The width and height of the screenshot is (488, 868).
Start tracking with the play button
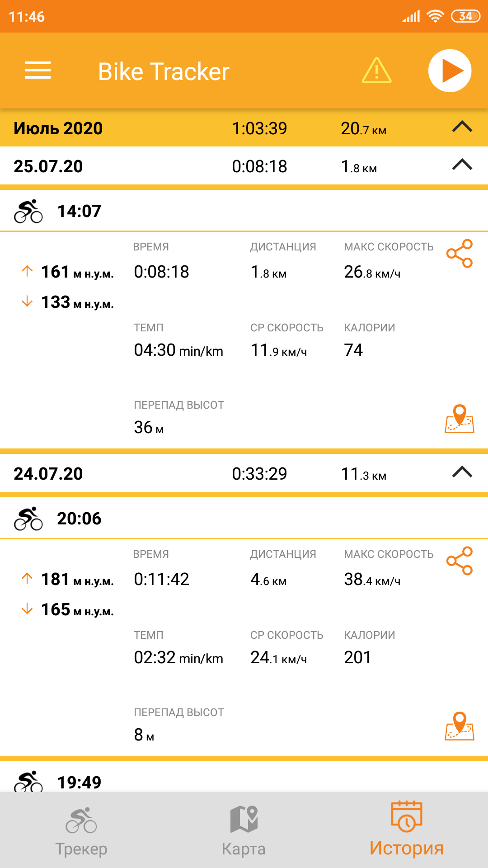[x=450, y=71]
